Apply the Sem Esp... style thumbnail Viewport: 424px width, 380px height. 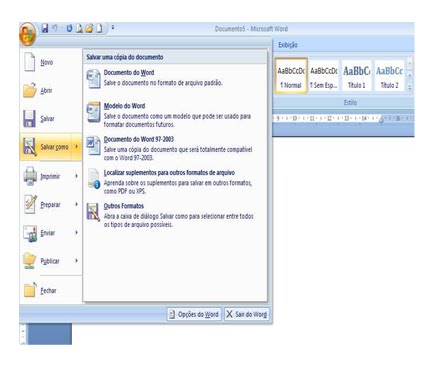324,76
